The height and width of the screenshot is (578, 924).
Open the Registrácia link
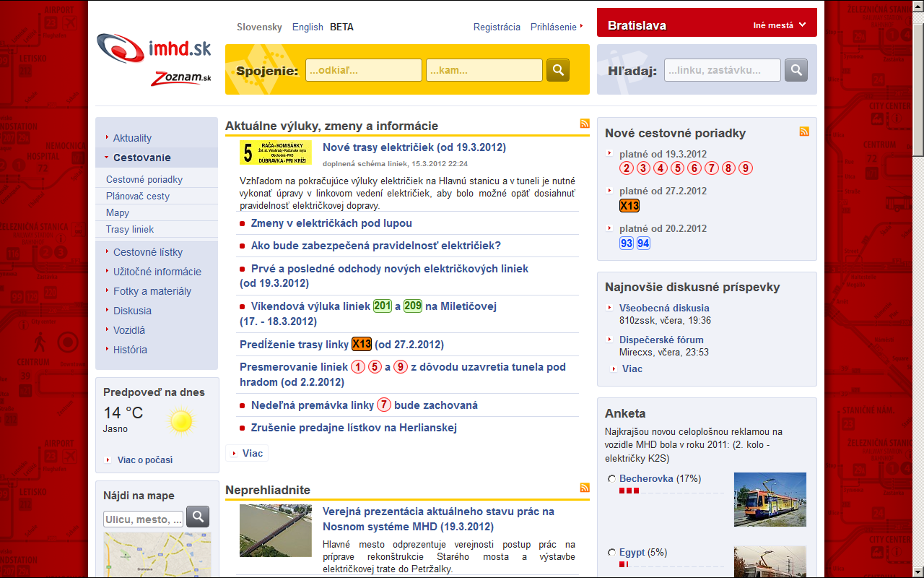point(497,27)
